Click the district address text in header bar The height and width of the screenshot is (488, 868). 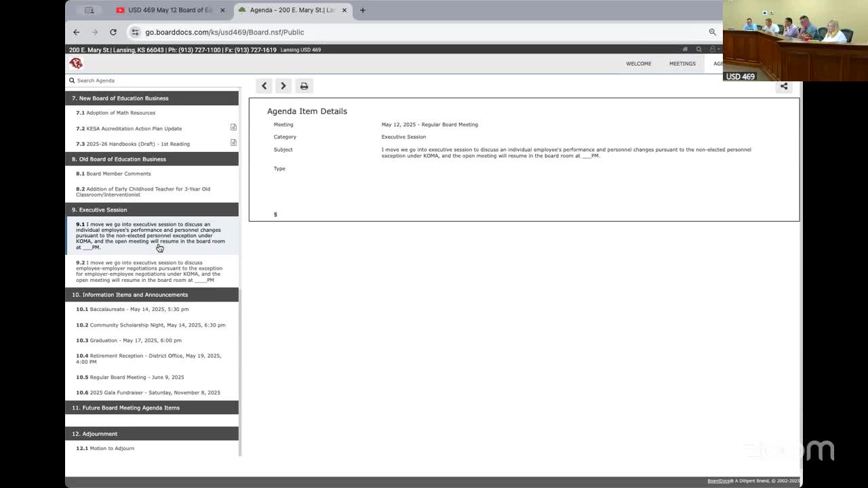point(173,50)
